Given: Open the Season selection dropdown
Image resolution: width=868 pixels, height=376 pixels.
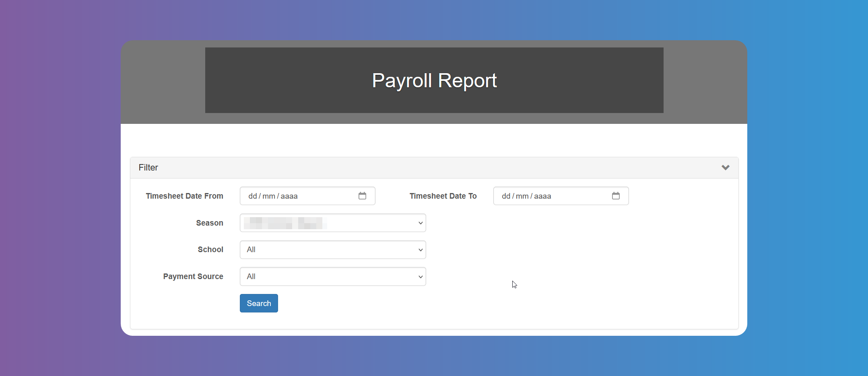Looking at the screenshot, I should pos(332,223).
